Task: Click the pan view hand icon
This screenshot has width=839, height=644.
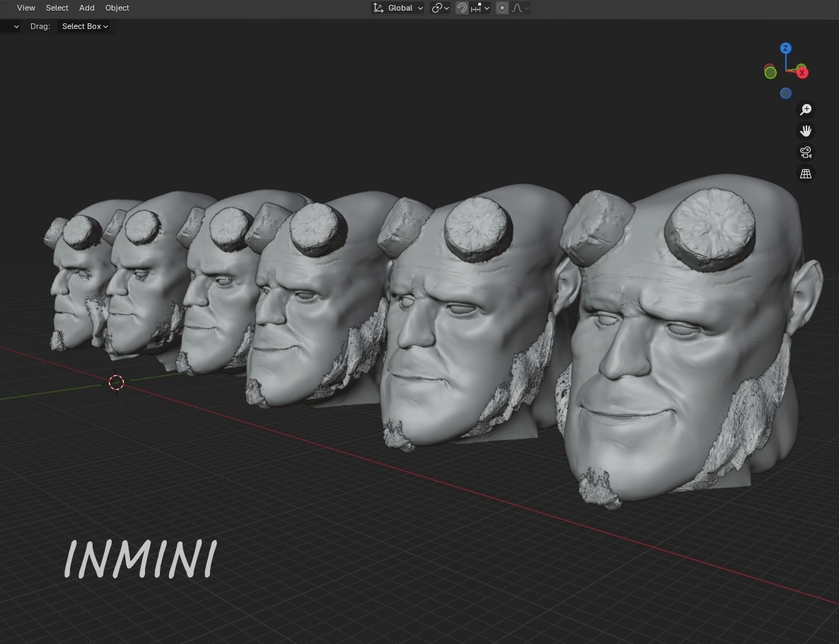Action: [x=805, y=131]
